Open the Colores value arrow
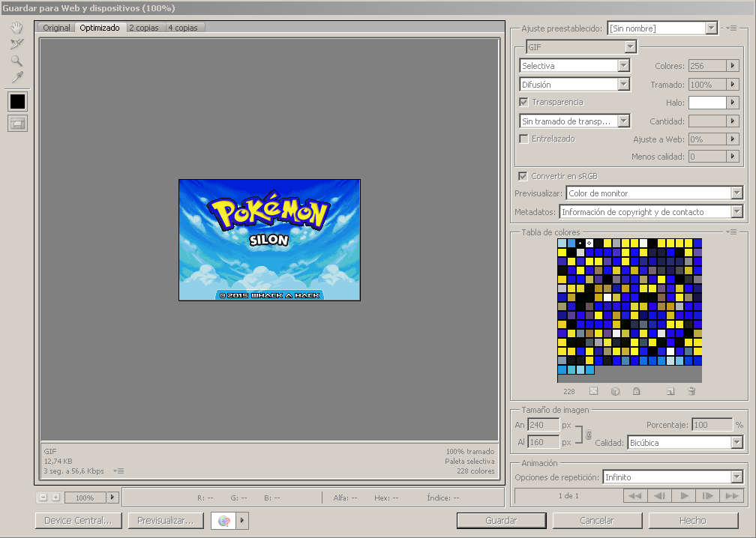 733,65
